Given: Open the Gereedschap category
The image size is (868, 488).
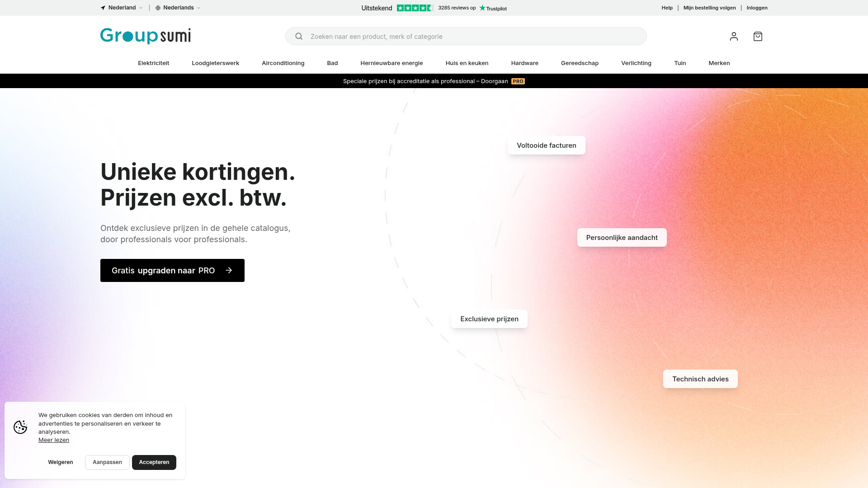Looking at the screenshot, I should [x=580, y=63].
